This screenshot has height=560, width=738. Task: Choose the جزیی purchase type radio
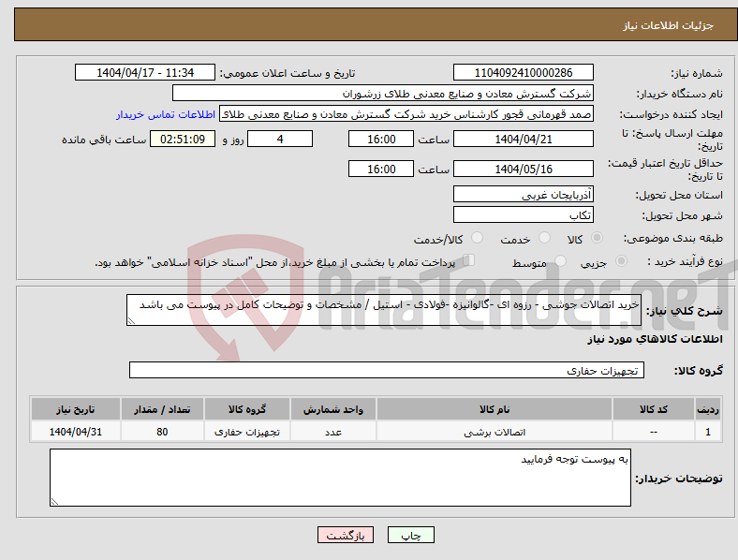621,260
